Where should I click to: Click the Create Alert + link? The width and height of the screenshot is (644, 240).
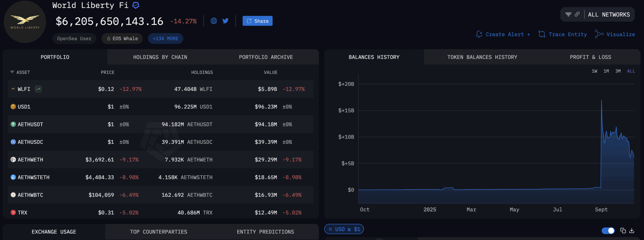(503, 34)
